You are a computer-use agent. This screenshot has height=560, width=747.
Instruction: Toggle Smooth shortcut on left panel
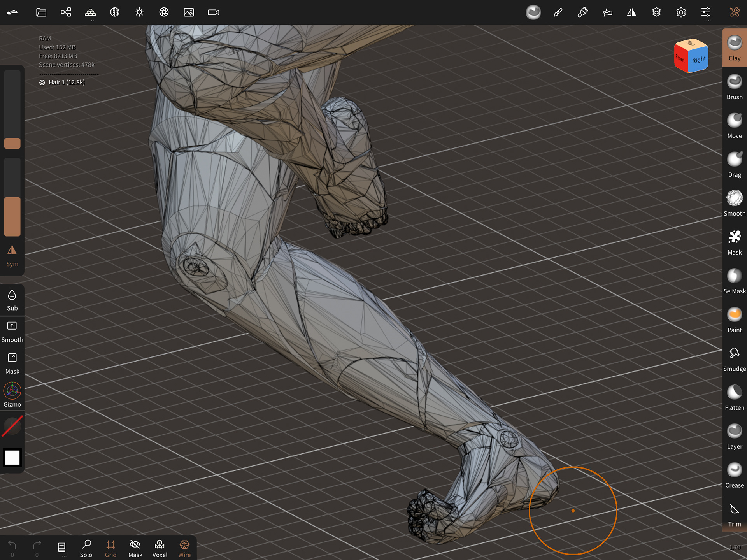(x=12, y=332)
